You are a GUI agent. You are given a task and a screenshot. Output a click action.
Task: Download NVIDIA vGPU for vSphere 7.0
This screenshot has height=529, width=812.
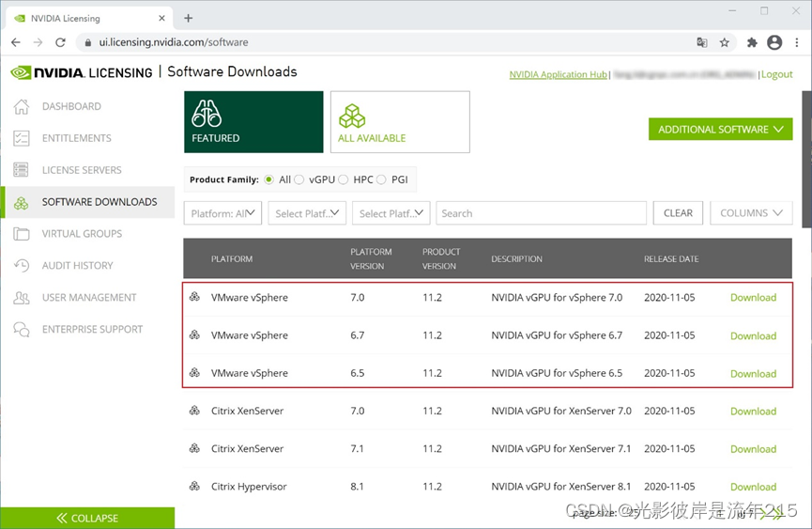753,298
